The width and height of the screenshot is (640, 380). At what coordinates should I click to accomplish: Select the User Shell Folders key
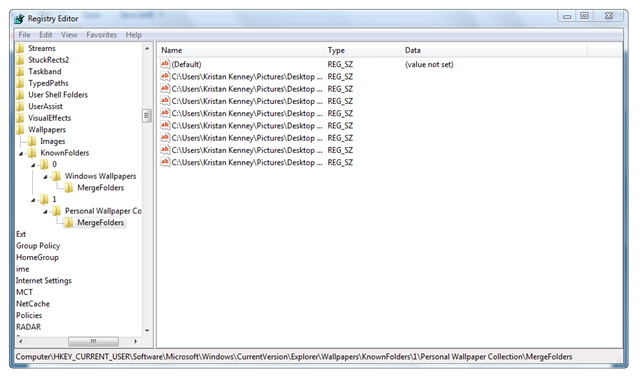point(58,95)
